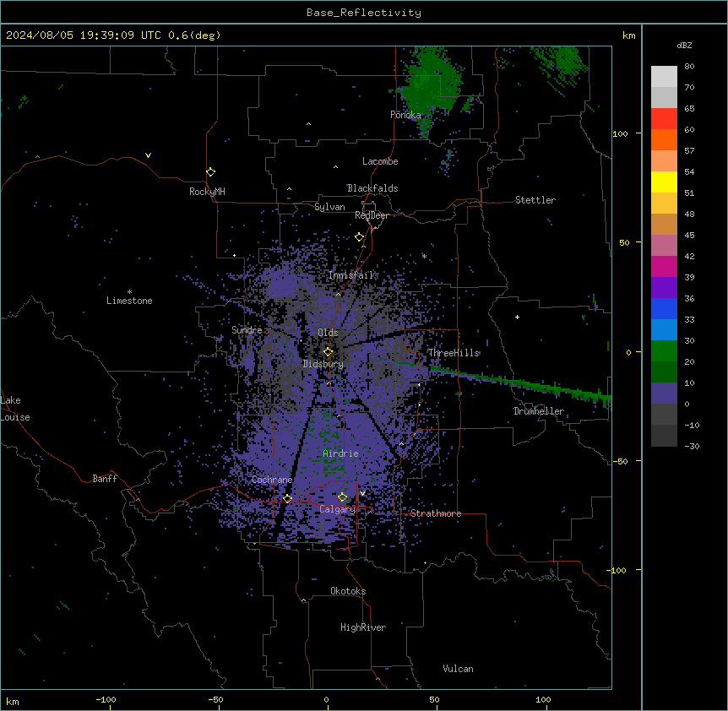Click the green radial beam streak east of ThreeHills

point(520,384)
